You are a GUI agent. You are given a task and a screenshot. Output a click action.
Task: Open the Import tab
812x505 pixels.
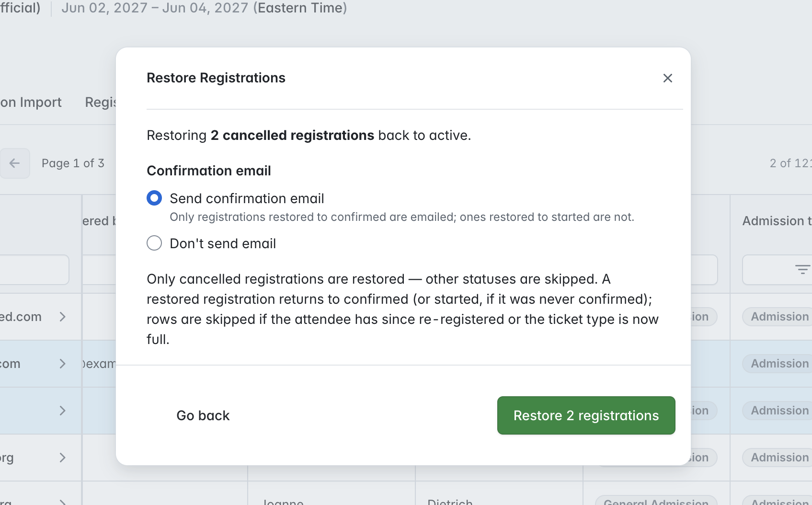coord(31,102)
